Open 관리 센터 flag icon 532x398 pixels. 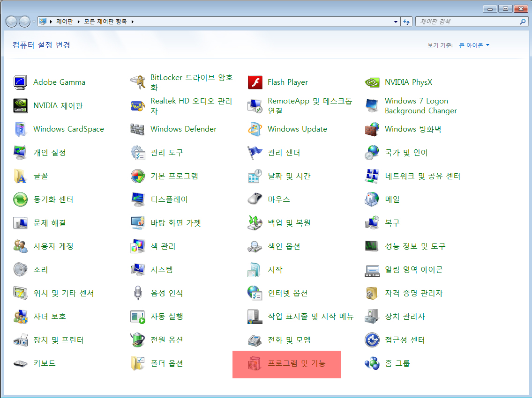pos(255,153)
